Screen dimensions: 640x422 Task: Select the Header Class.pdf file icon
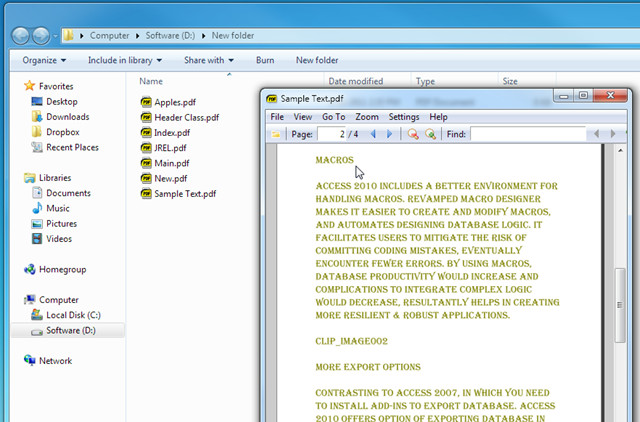[x=146, y=118]
